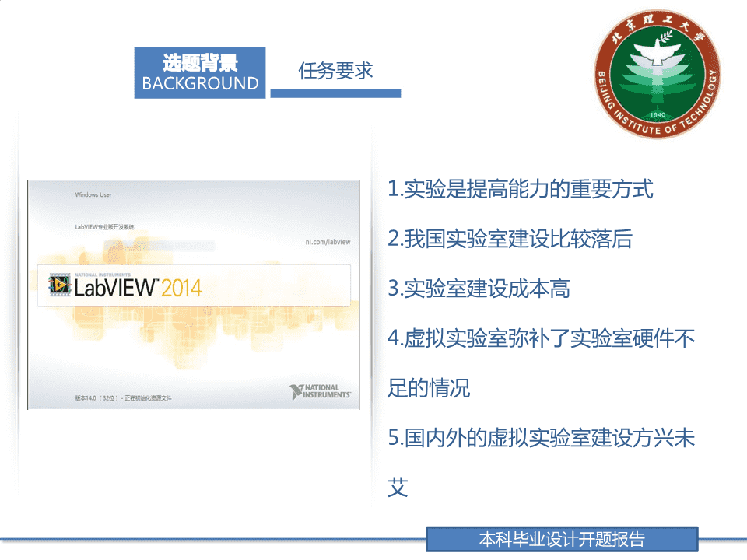The image size is (747, 560).
Task: Click the 本科毕业设计开题报告 footer banner
Action: [x=562, y=539]
